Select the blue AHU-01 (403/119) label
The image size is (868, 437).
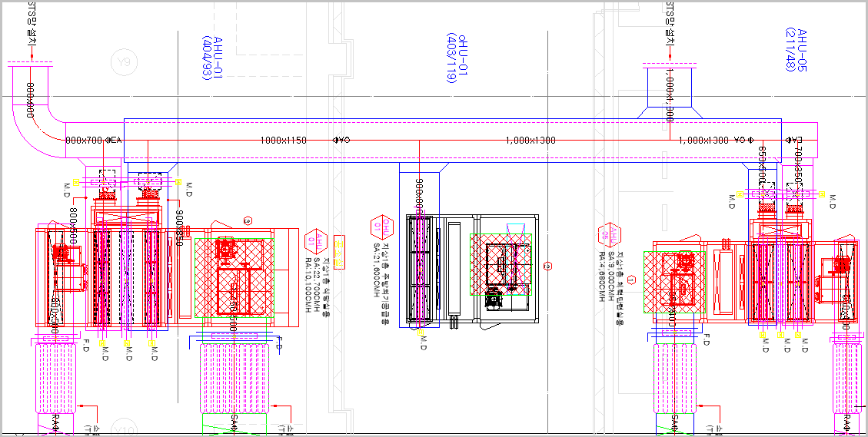[457, 58]
